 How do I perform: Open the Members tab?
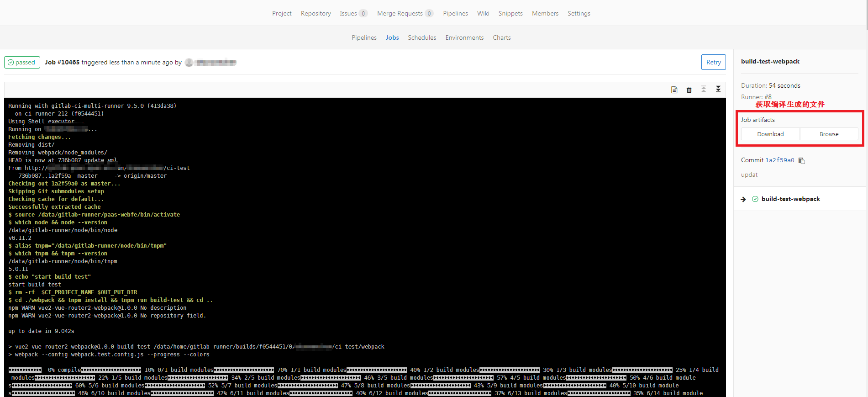[545, 13]
